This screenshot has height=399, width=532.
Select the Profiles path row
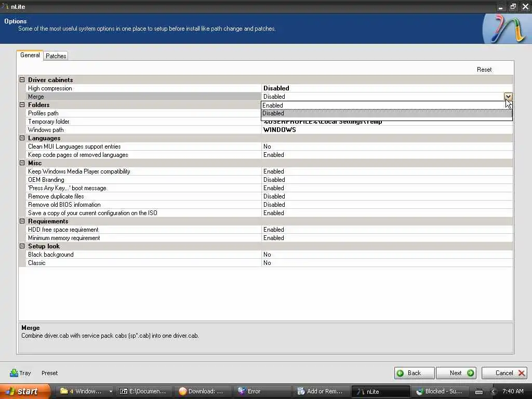click(x=144, y=113)
